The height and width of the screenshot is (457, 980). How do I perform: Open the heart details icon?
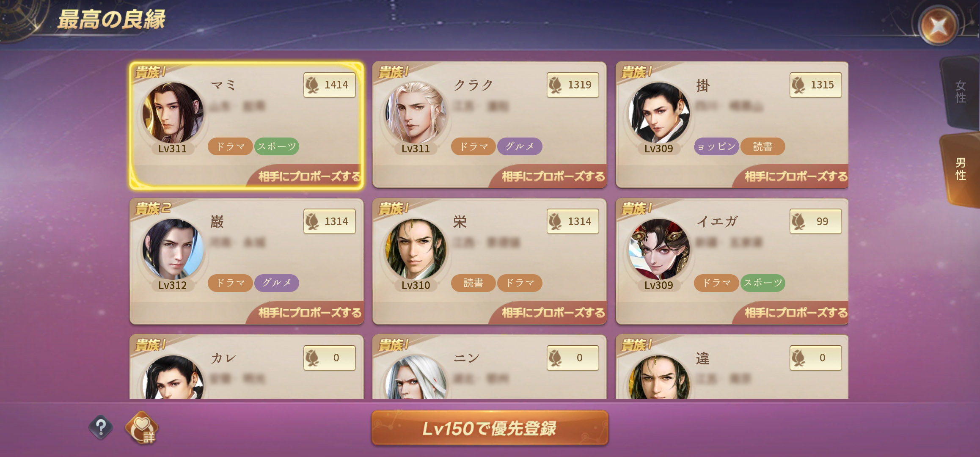(x=142, y=428)
